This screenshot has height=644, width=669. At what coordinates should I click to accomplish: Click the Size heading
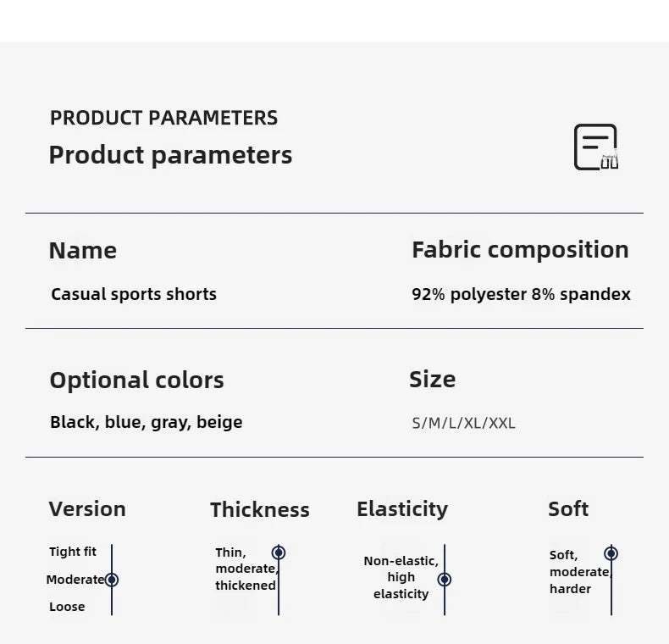click(x=432, y=380)
